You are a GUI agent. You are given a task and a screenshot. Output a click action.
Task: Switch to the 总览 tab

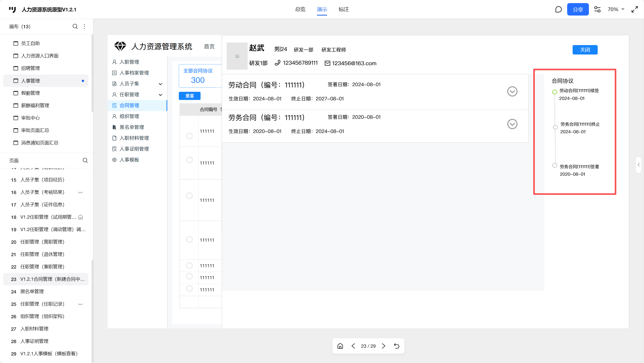tap(300, 10)
